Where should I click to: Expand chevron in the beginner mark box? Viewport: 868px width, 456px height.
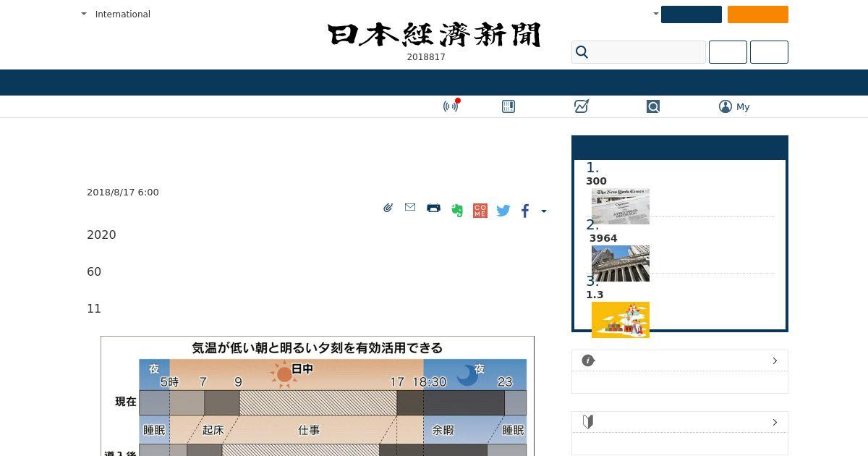tap(775, 422)
